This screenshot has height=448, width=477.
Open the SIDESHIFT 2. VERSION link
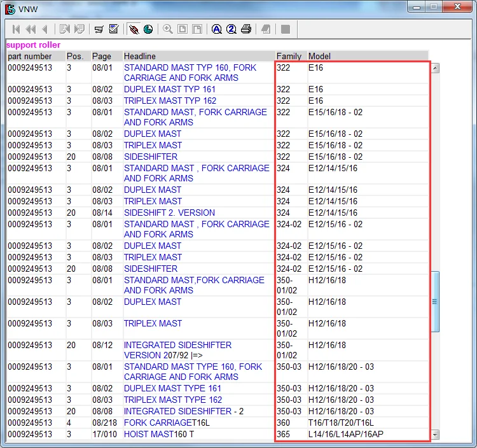[169, 213]
